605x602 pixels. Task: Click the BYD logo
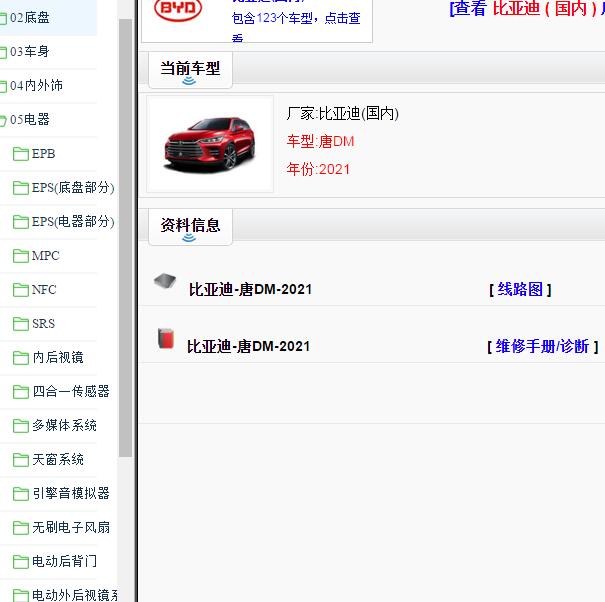tap(178, 8)
